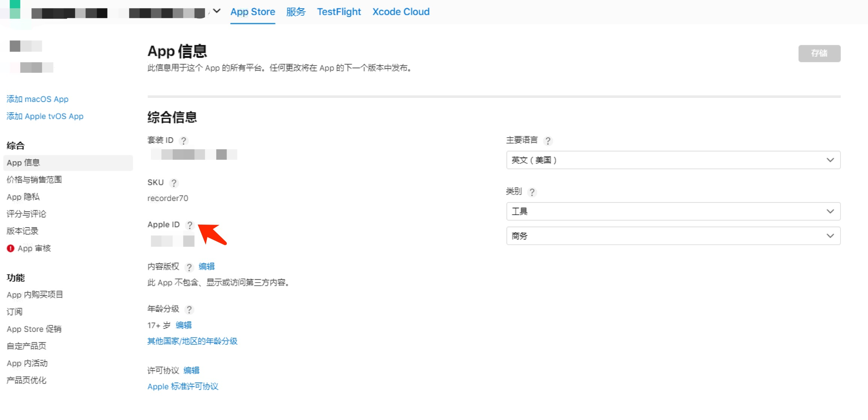Click the App 审核 alert icon

11,248
